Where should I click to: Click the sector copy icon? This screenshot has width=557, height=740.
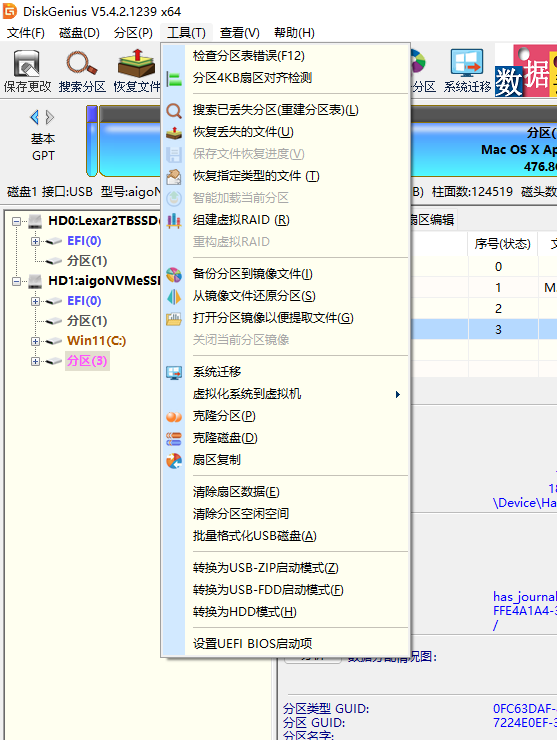(174, 460)
